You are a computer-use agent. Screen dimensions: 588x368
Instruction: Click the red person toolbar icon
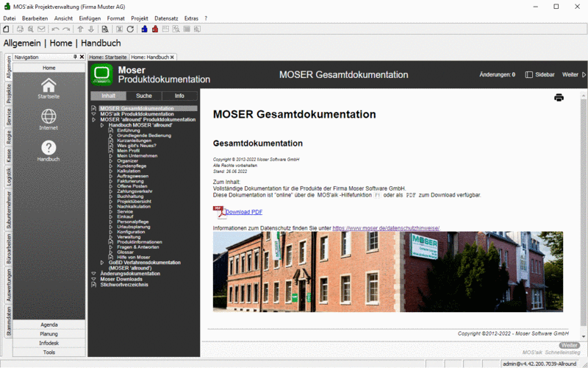(155, 29)
